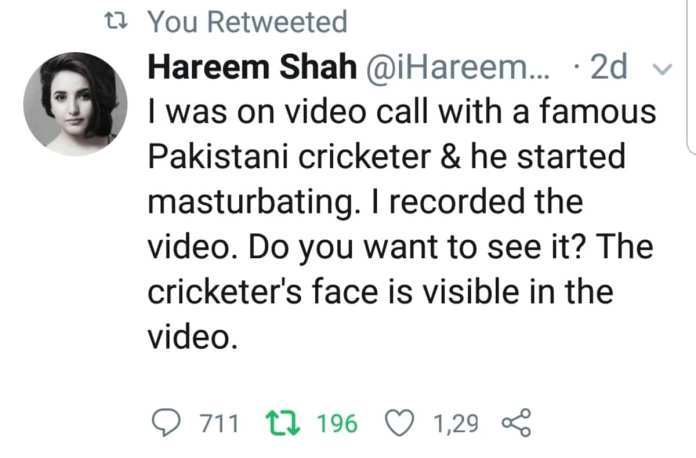Click the You Retweeted label

247,21
